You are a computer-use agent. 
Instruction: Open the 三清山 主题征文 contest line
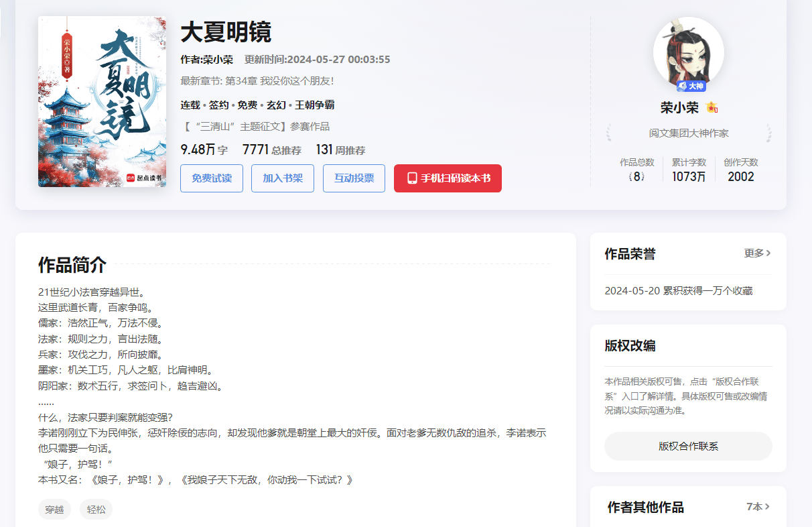(x=255, y=126)
